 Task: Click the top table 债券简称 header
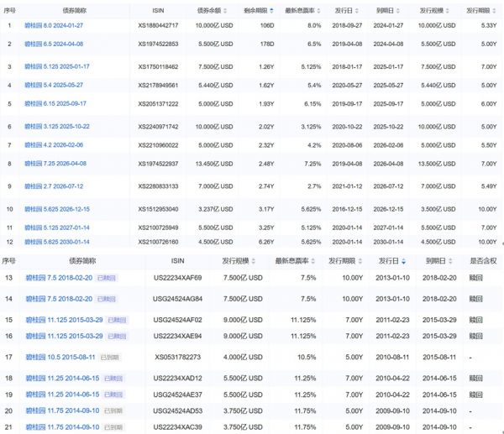click(74, 11)
